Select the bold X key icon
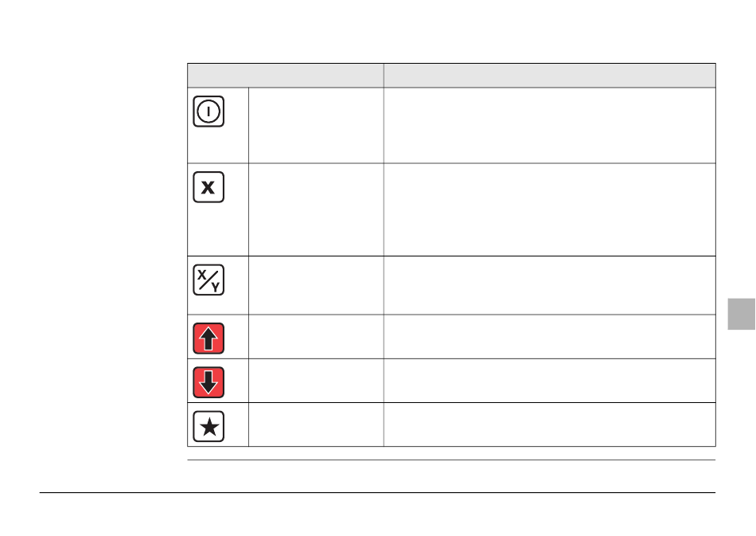The height and width of the screenshot is (536, 756). [x=208, y=186]
